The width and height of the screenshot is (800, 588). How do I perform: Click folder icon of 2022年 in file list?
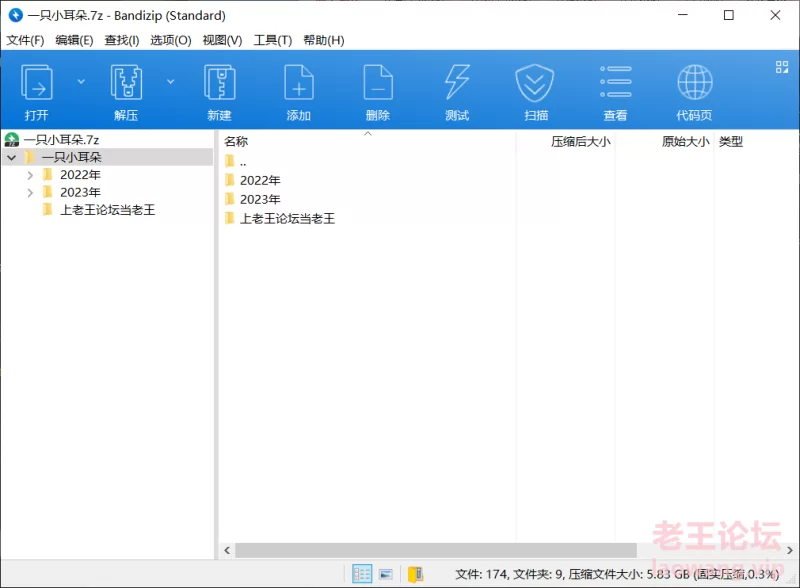(x=230, y=180)
